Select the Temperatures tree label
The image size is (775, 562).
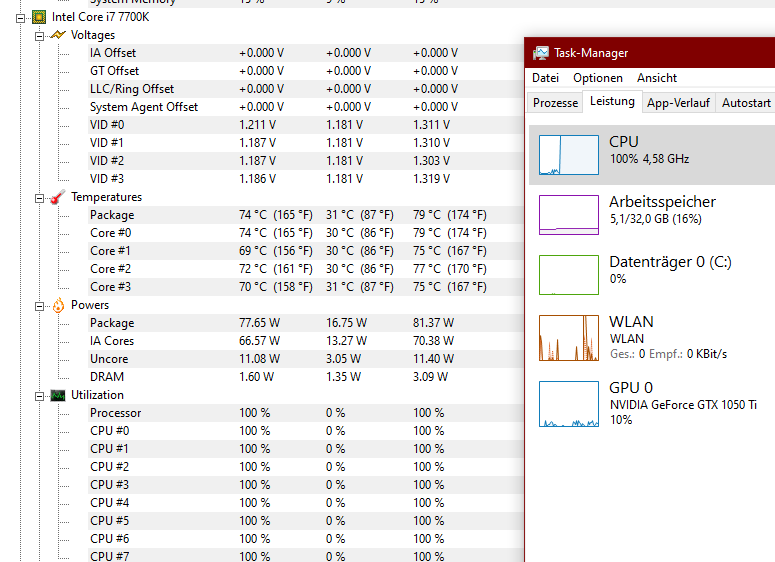106,197
